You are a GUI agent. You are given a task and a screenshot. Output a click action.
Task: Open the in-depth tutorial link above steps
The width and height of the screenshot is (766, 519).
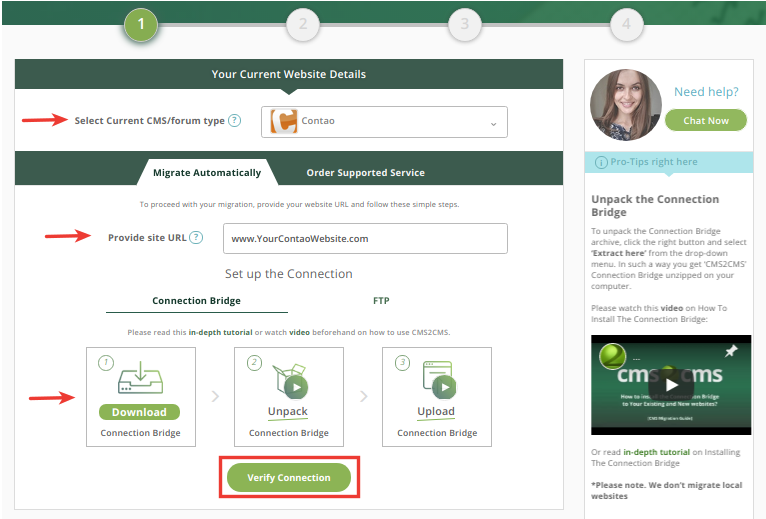pos(220,332)
